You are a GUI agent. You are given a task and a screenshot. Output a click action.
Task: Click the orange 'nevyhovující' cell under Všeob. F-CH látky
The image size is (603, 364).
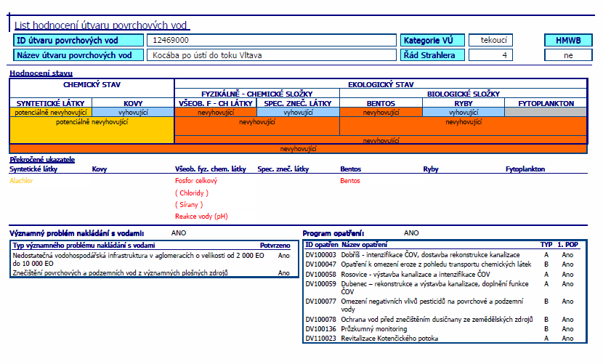(x=216, y=113)
